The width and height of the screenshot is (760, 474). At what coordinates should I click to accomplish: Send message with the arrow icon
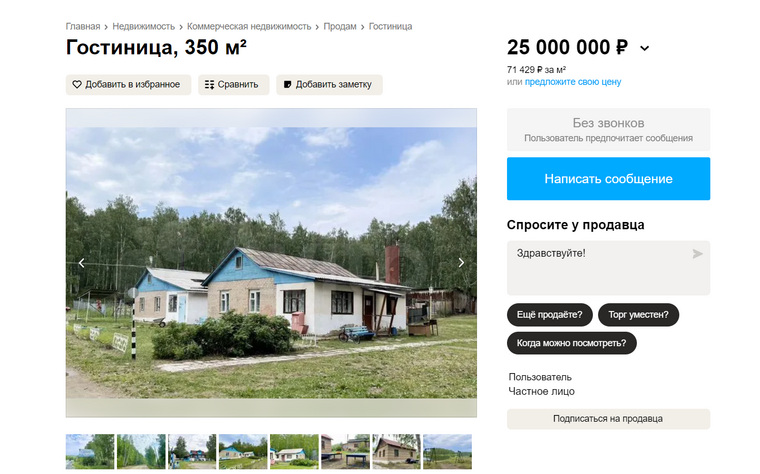[x=697, y=254]
